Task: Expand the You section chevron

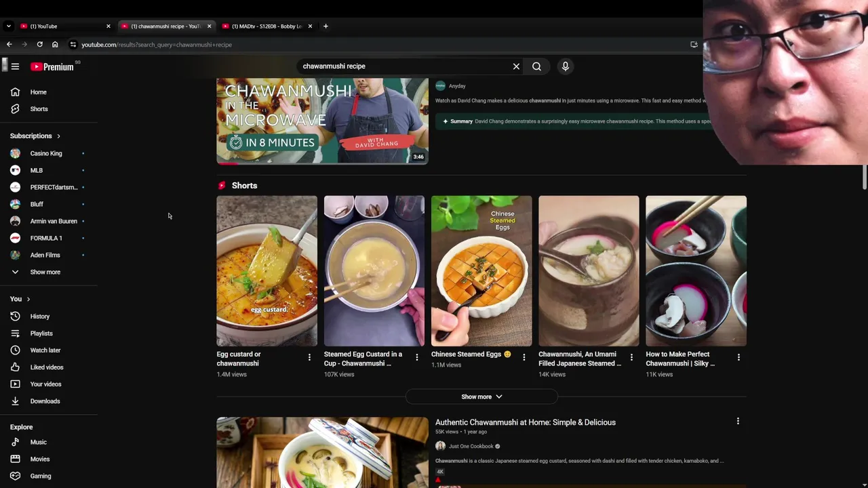Action: point(28,299)
